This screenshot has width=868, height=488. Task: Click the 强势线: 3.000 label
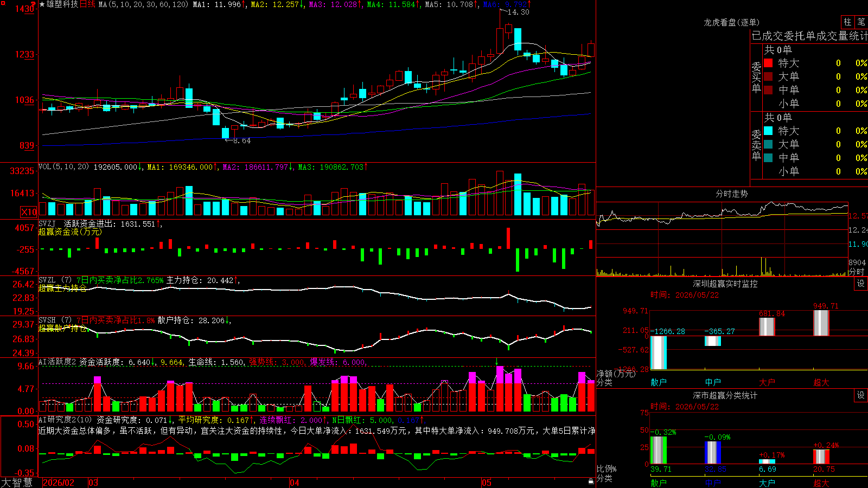277,362
